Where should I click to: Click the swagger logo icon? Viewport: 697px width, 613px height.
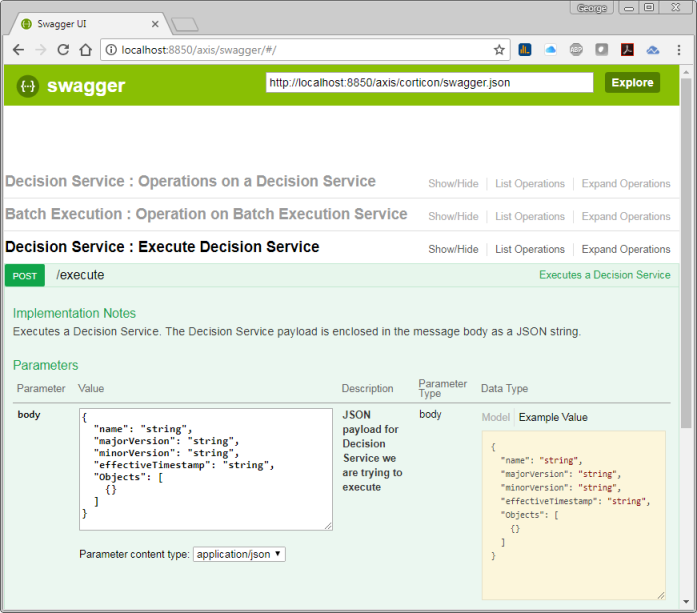pyautogui.click(x=28, y=86)
